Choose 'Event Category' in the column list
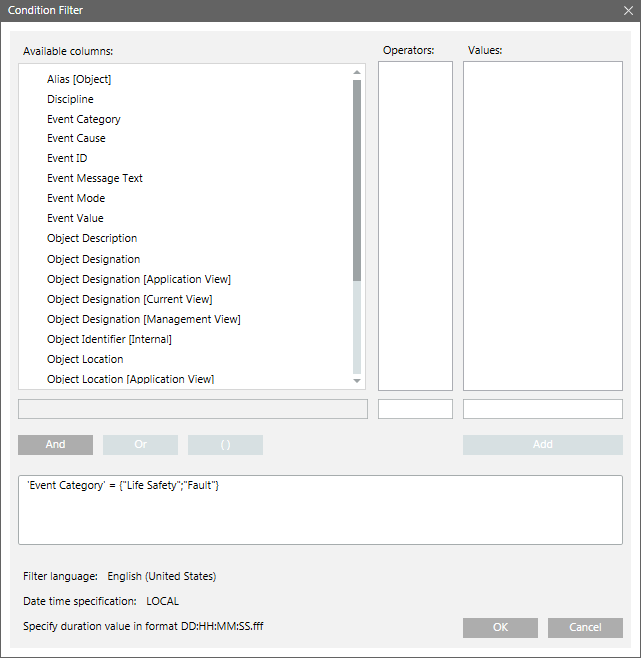641x658 pixels. (x=84, y=119)
